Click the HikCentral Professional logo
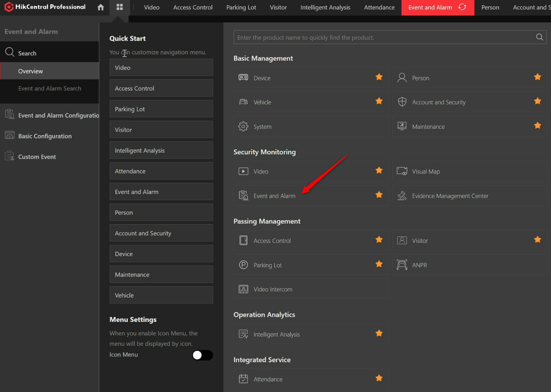 coord(45,7)
